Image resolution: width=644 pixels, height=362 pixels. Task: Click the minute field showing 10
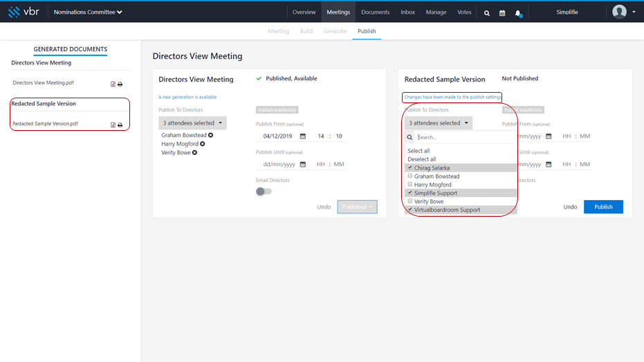[339, 136]
